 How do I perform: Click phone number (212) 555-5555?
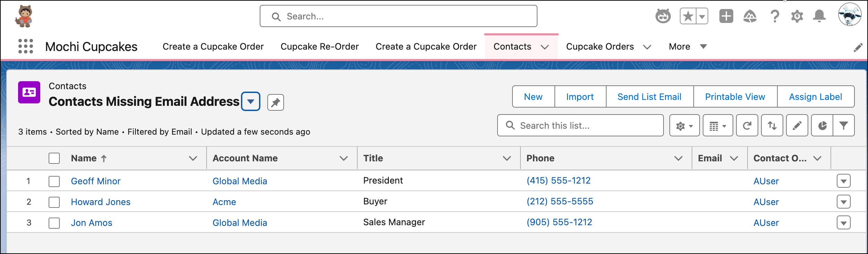(560, 201)
